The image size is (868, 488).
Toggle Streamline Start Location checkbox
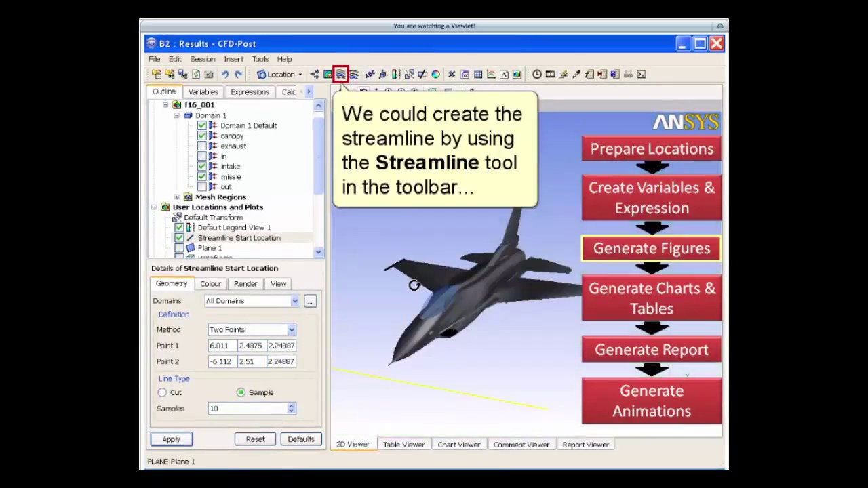point(179,238)
